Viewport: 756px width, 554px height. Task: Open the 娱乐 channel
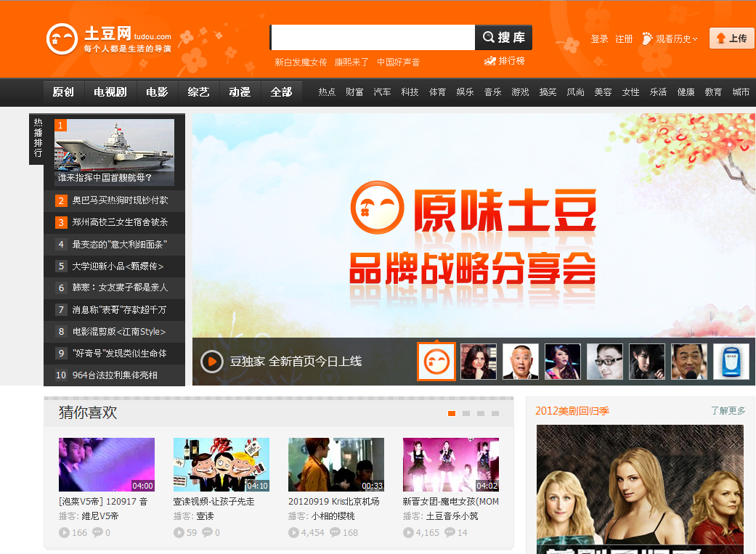pyautogui.click(x=465, y=92)
